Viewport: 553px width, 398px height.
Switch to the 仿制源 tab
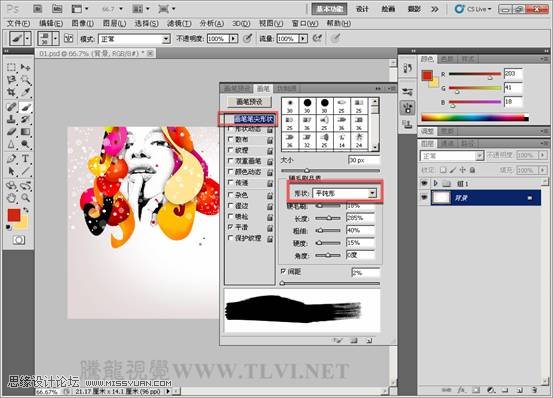coord(286,88)
